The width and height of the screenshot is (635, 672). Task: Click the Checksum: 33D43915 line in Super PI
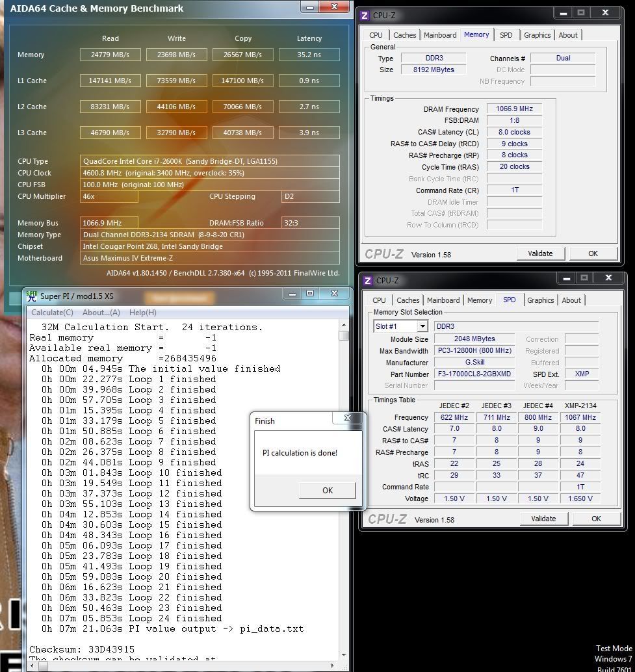[82, 649]
